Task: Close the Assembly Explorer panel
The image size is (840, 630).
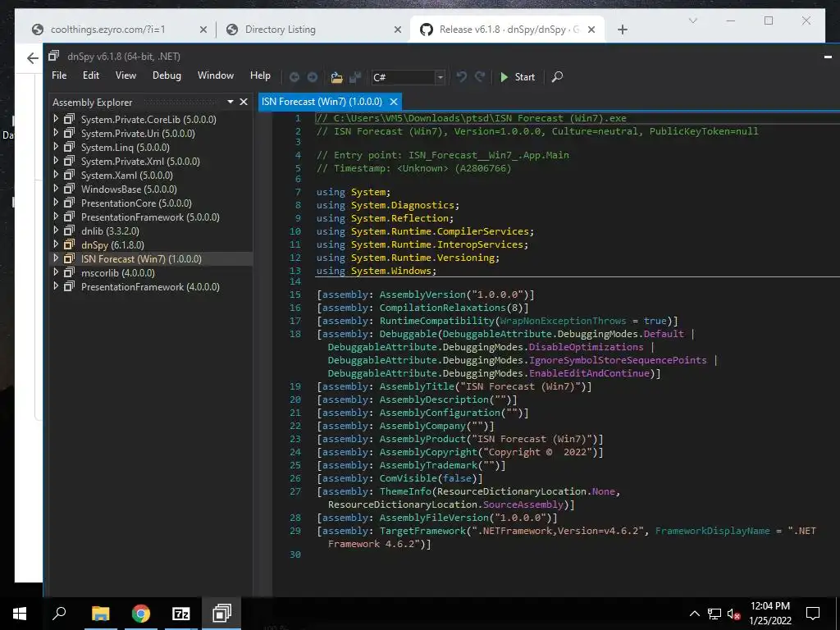Action: point(243,102)
